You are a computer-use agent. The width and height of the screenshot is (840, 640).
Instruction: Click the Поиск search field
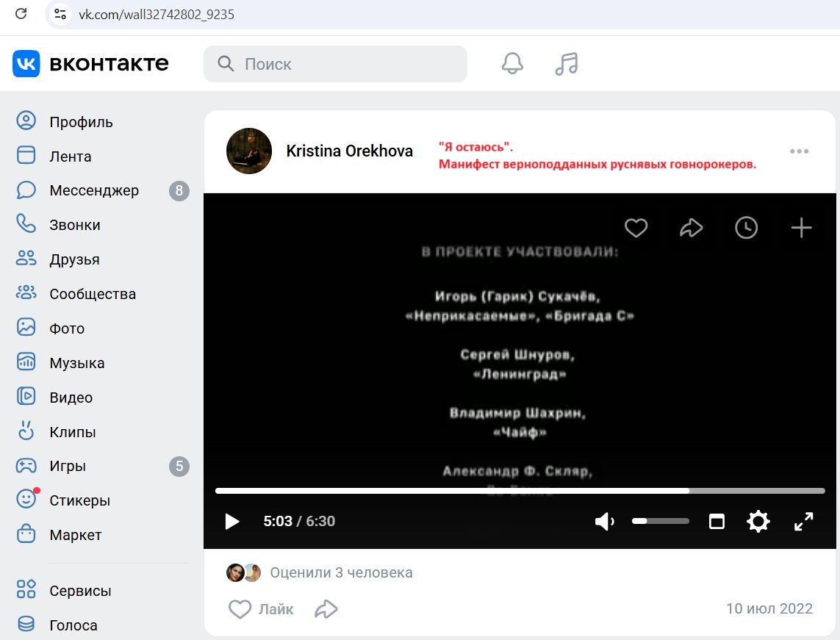(345, 64)
